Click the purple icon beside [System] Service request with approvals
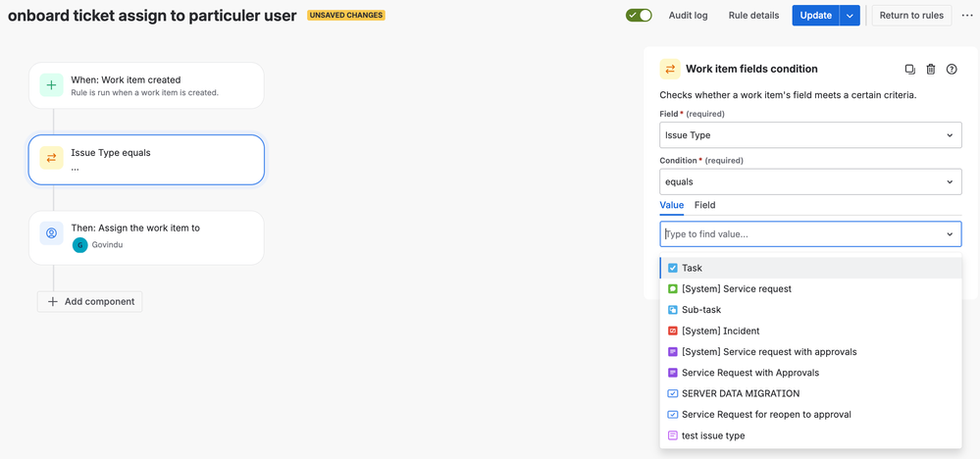The width and height of the screenshot is (980, 459). click(x=673, y=351)
